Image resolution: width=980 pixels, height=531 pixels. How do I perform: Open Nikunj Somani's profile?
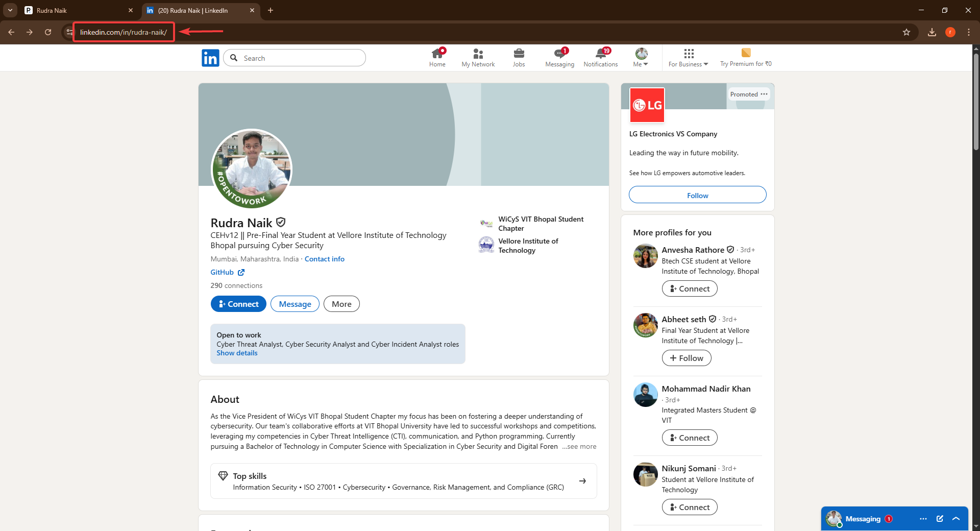[689, 468]
